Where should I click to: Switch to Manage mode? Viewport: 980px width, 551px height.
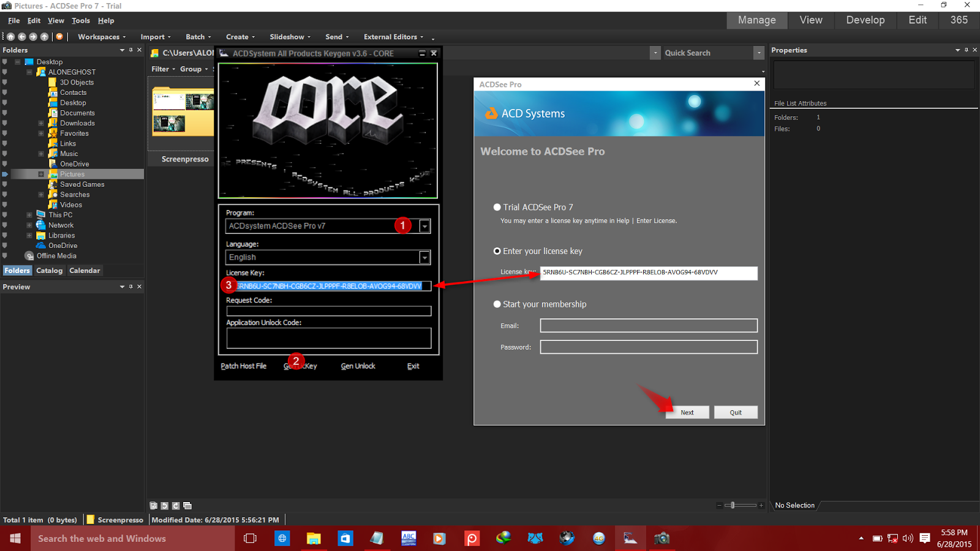click(x=757, y=20)
